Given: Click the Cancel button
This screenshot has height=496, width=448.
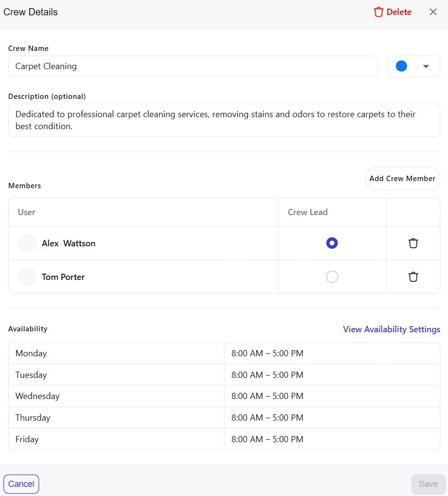Looking at the screenshot, I should coord(21,484).
